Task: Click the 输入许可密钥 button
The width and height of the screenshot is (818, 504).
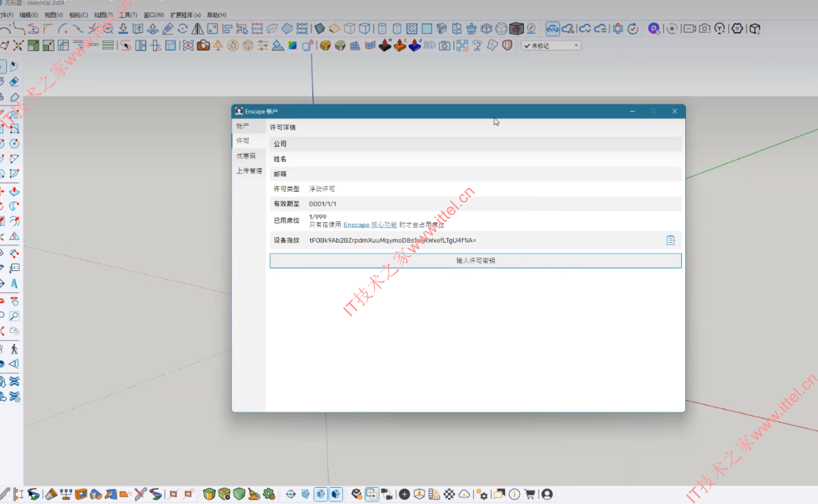Action: tap(476, 261)
